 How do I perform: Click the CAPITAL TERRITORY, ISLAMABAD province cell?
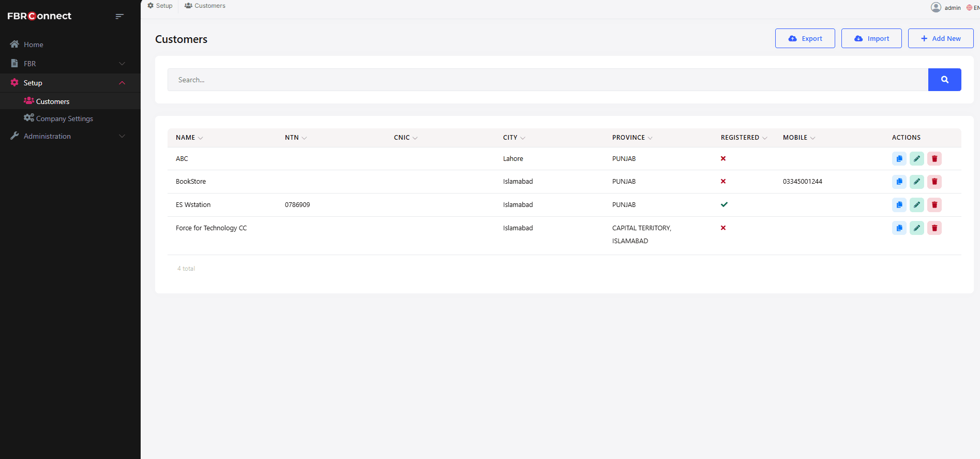click(642, 234)
